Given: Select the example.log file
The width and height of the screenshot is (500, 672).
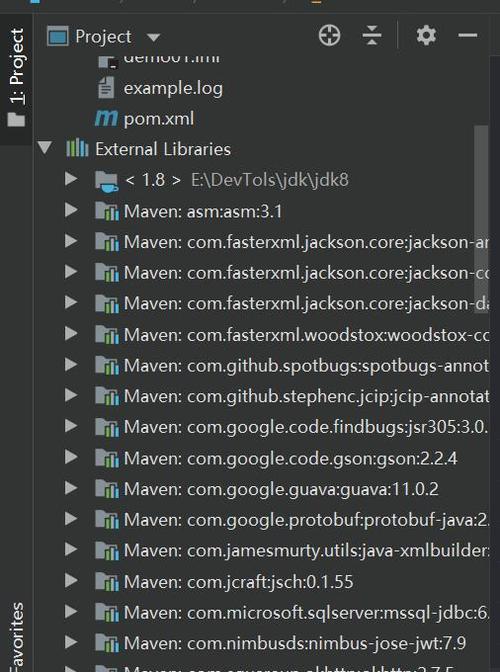Looking at the screenshot, I should (x=173, y=89).
